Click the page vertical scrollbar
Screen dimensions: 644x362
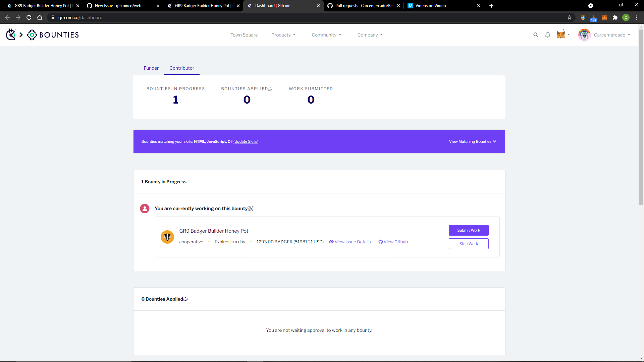(641, 117)
